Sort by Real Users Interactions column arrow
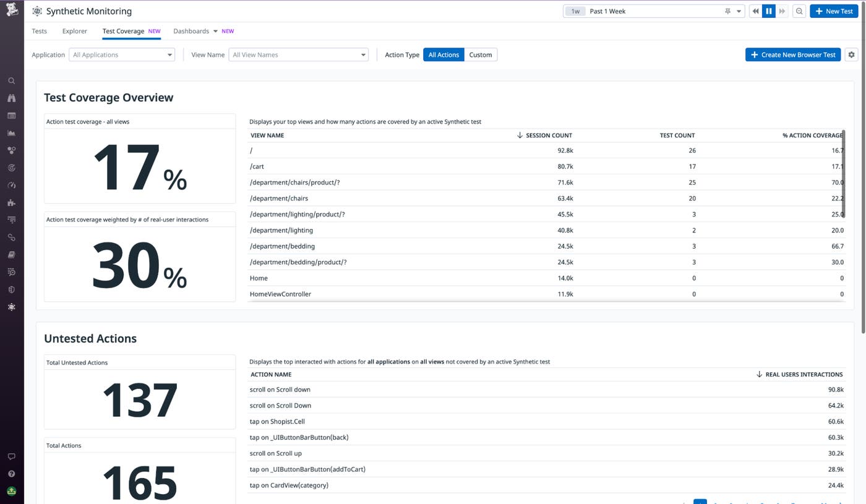 tap(759, 374)
